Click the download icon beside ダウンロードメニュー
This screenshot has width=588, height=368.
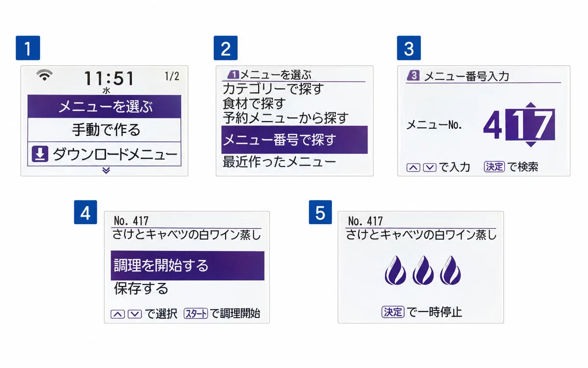point(40,155)
